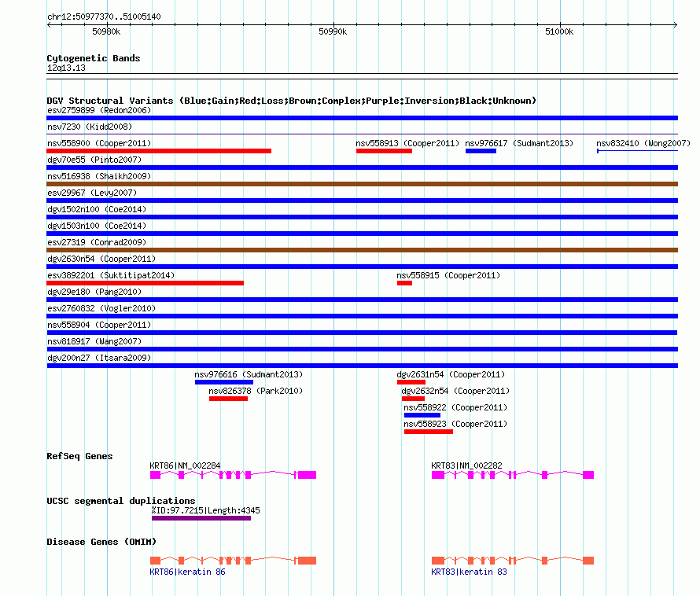Select the Cytogenetic Bands track heading
Viewport: 700px width, 596px height.
tap(94, 58)
